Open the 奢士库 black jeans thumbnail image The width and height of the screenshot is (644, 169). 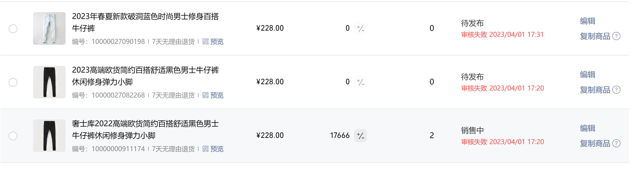[x=49, y=136]
